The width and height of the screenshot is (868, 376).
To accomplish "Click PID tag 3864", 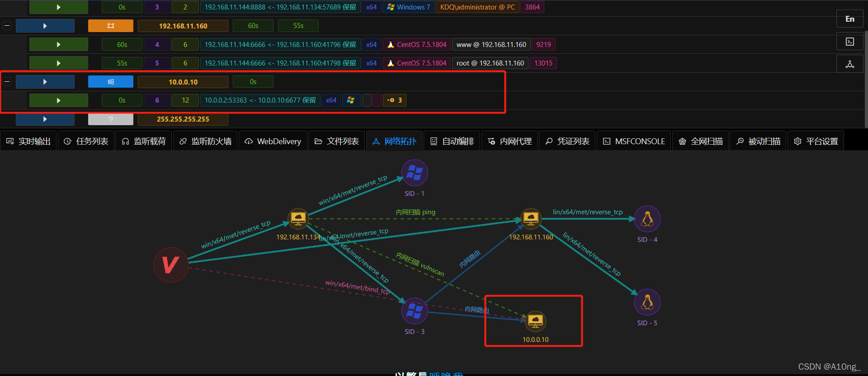I will (x=532, y=7).
